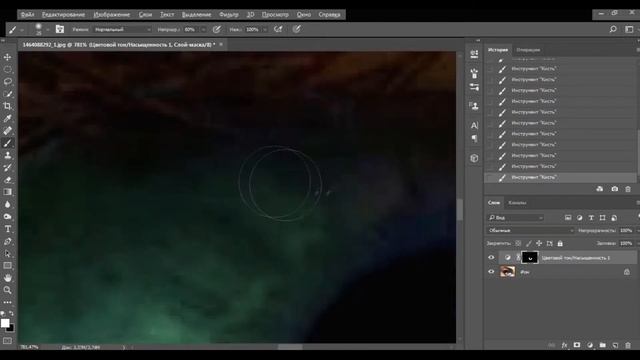Viewport: 640px width, 360px height.
Task: Hide the Фон background layer
Action: click(x=491, y=271)
